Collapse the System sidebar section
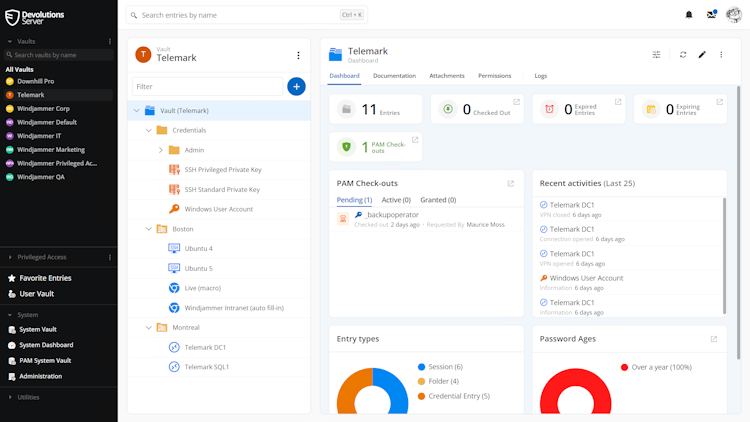Image resolution: width=750 pixels, height=422 pixels. (x=10, y=315)
